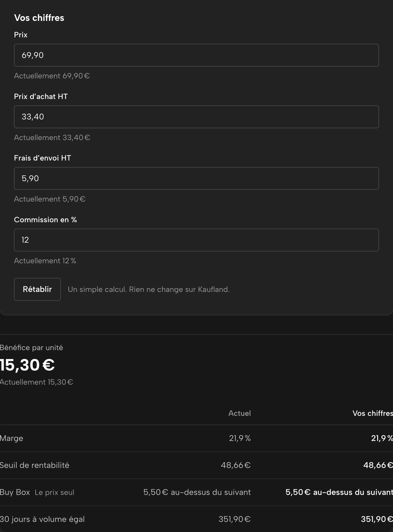This screenshot has width=393, height=532.
Task: Click the 'Vos chiffres' table column header
Action: click(373, 413)
